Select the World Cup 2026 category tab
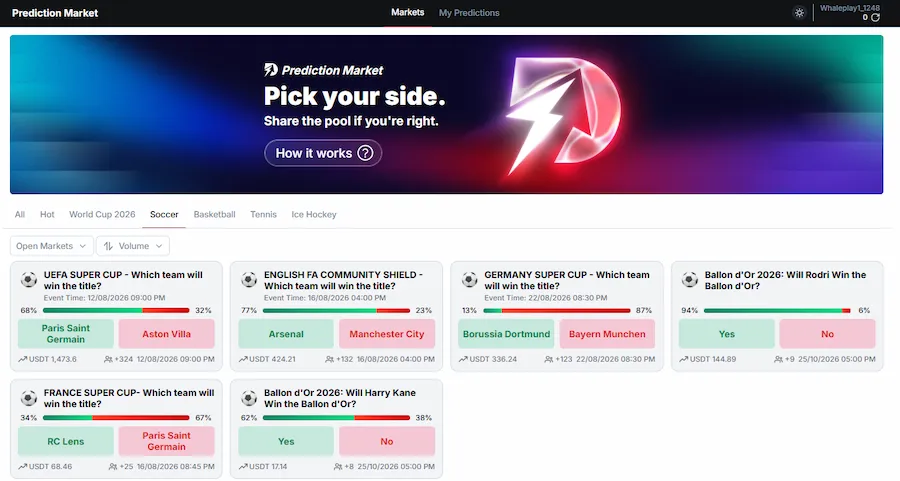 click(102, 214)
